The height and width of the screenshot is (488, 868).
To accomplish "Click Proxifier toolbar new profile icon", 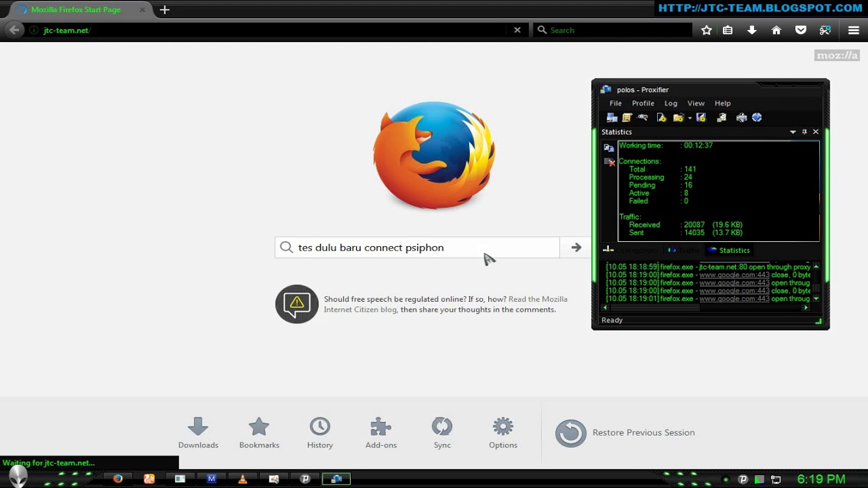I will [662, 117].
